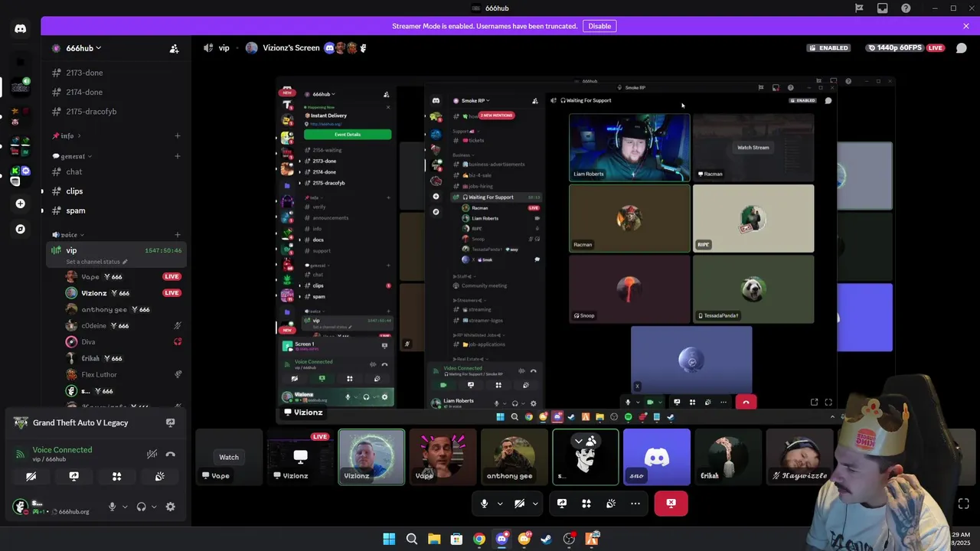
Task: Select anthony gee participant tile
Action: point(514,457)
